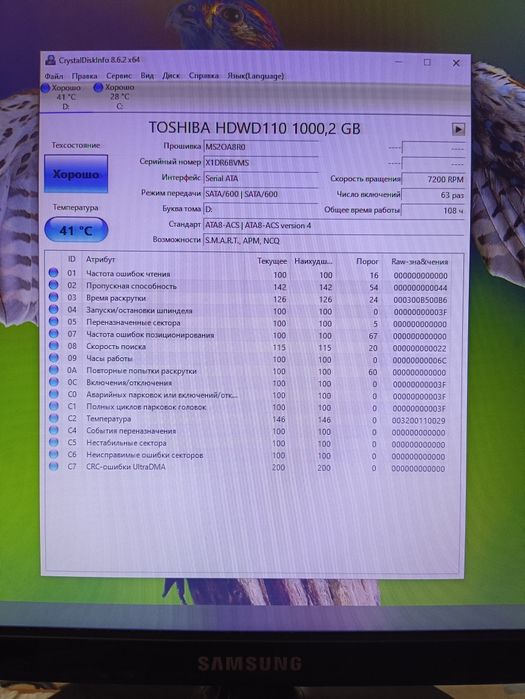Click the Текущее column header
525x699 pixels.
272,261
